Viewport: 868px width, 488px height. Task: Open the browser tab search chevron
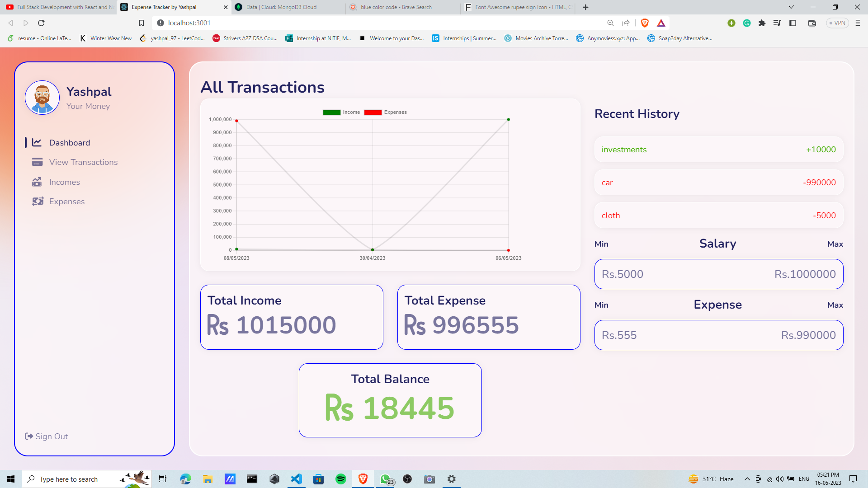791,7
